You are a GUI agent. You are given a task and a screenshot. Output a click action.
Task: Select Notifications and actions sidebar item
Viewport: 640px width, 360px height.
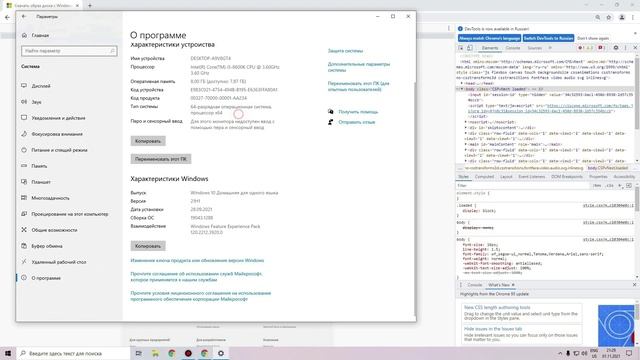tap(58, 118)
